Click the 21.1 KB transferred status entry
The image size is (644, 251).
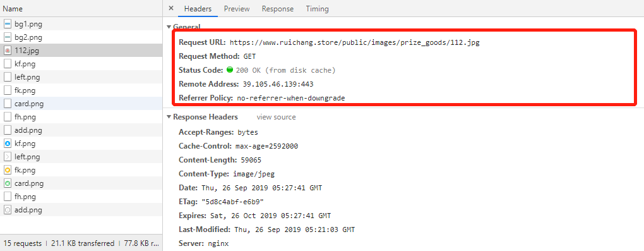pyautogui.click(x=83, y=243)
